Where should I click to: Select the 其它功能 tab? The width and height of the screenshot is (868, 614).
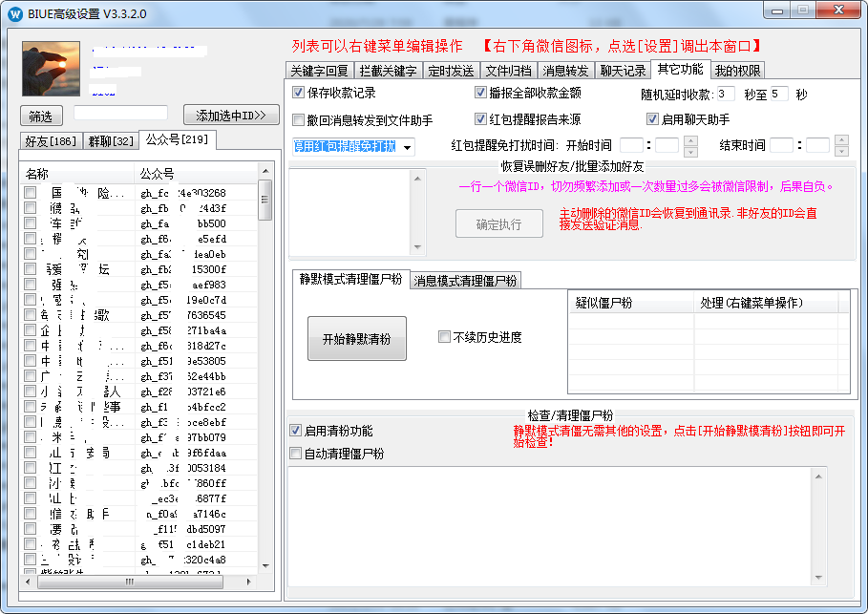point(680,69)
